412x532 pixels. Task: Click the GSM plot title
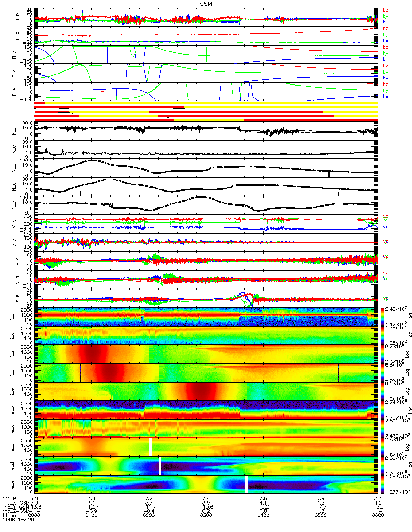point(206,3)
